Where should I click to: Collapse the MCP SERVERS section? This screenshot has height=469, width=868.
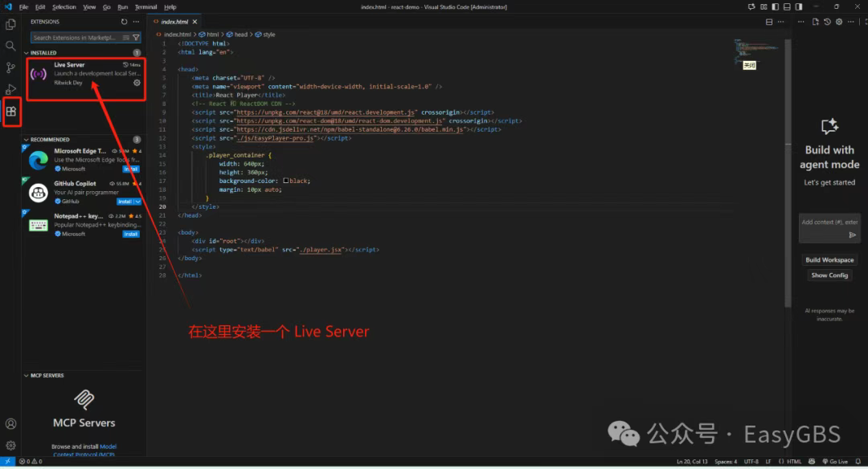pos(26,376)
